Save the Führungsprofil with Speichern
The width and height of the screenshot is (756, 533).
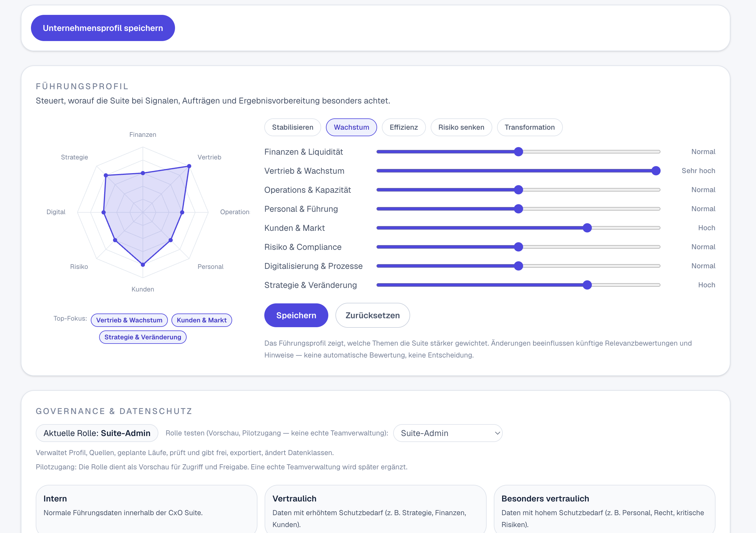tap(296, 315)
